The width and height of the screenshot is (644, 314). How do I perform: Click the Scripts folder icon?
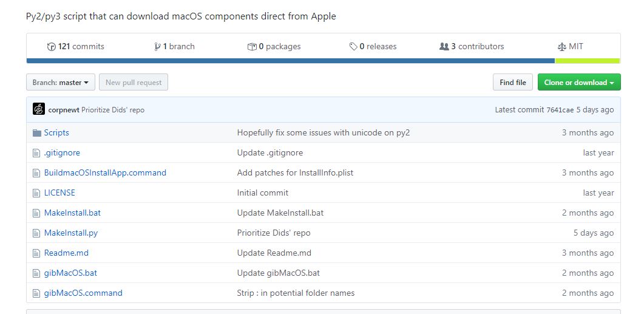[36, 133]
